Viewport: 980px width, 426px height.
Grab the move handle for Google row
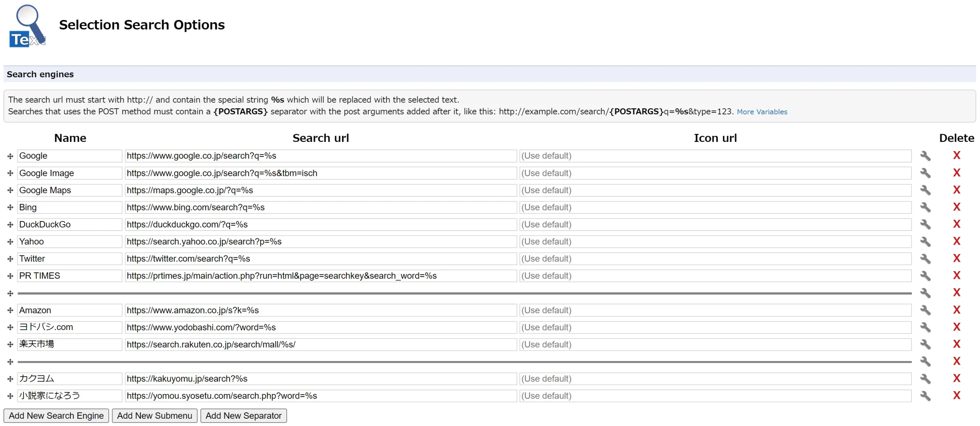tap(10, 156)
